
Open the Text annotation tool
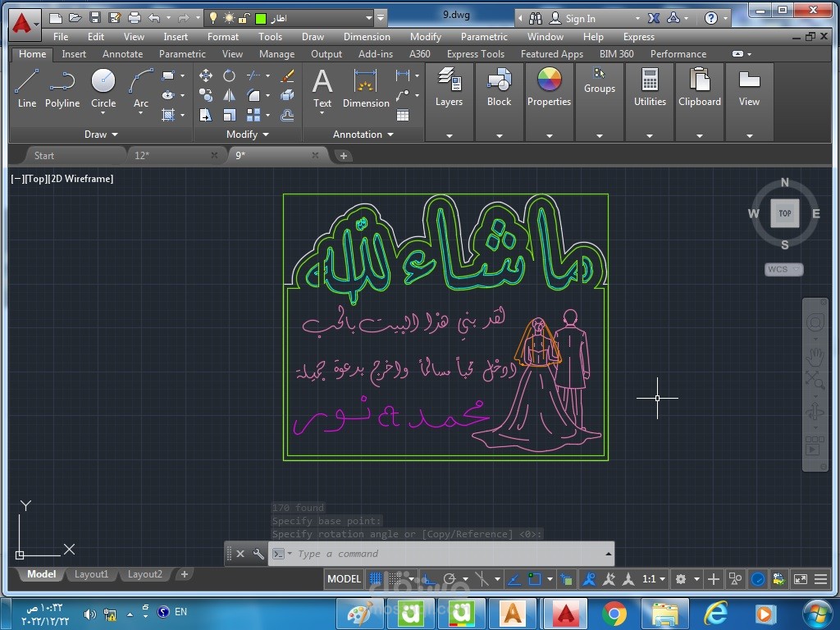[x=322, y=88]
